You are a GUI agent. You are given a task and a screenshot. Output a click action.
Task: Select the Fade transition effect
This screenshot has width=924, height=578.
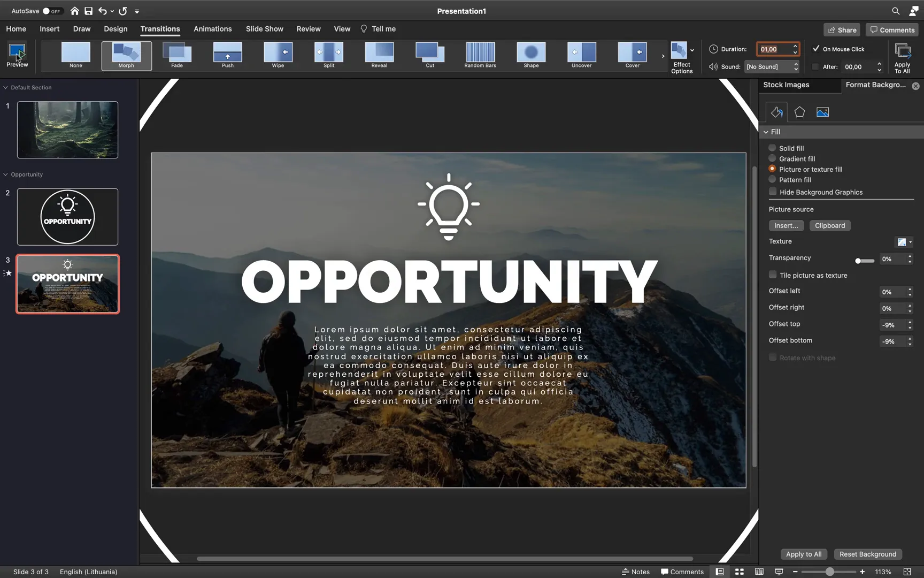coord(177,55)
